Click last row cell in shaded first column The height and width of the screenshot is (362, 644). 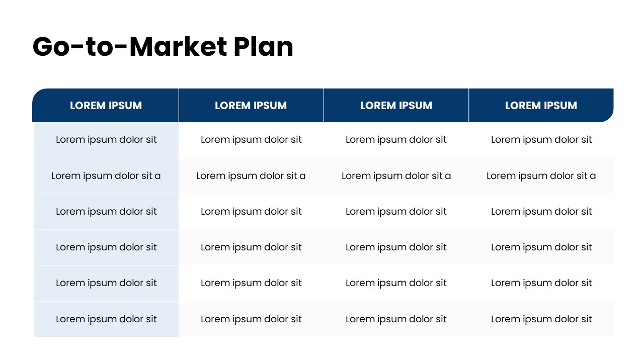pos(106,319)
